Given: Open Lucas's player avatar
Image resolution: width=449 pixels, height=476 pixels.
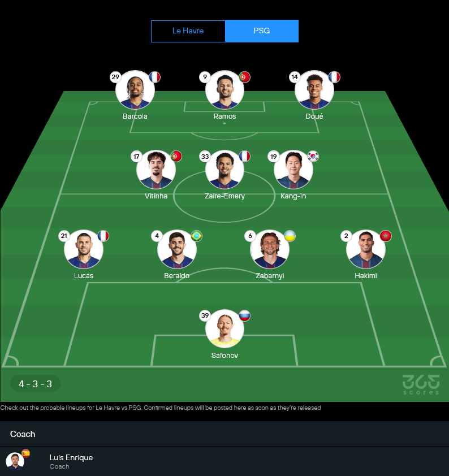Looking at the screenshot, I should coord(84,249).
